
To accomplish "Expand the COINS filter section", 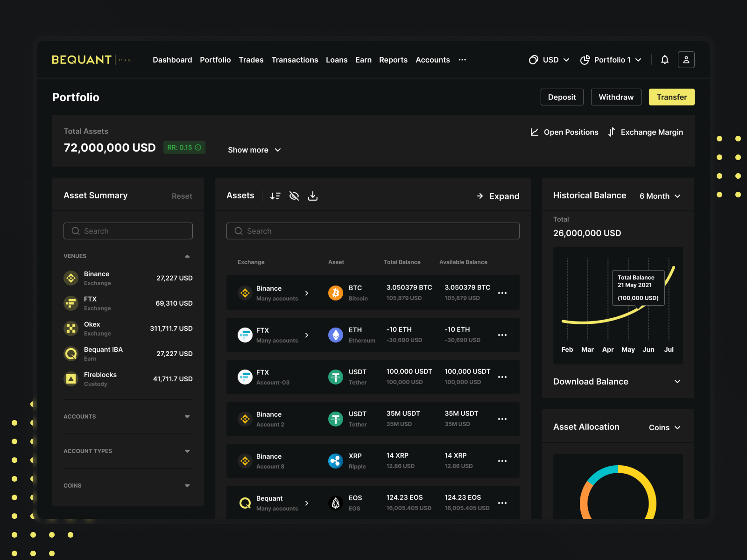I will [x=187, y=486].
